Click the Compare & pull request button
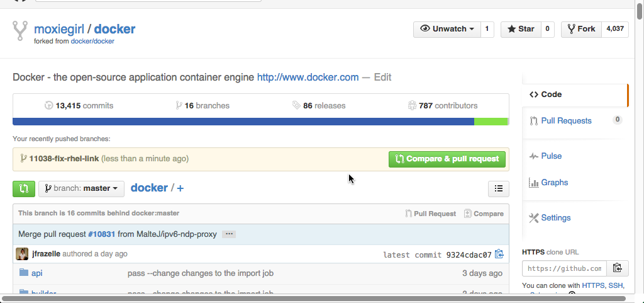Viewport: 644px width, 303px height. 447,159
